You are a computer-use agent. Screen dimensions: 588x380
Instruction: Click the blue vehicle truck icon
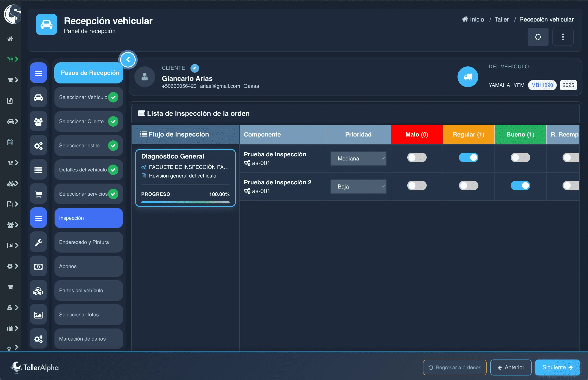(x=468, y=77)
